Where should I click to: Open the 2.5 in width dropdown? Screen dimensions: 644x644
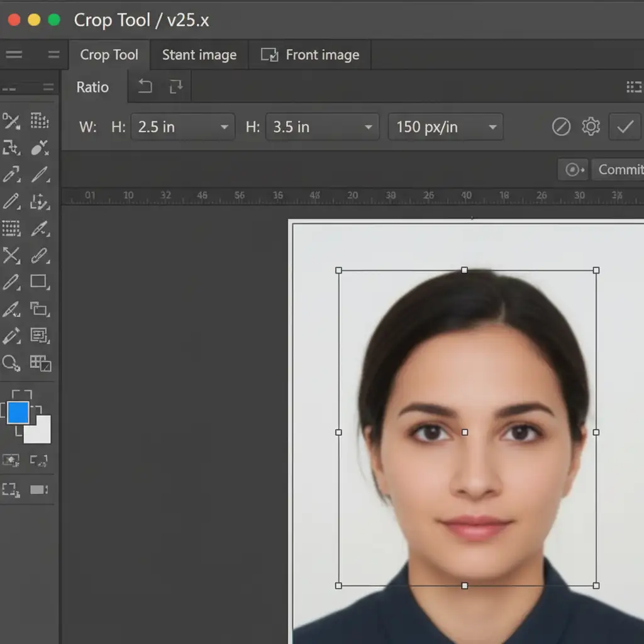(182, 127)
